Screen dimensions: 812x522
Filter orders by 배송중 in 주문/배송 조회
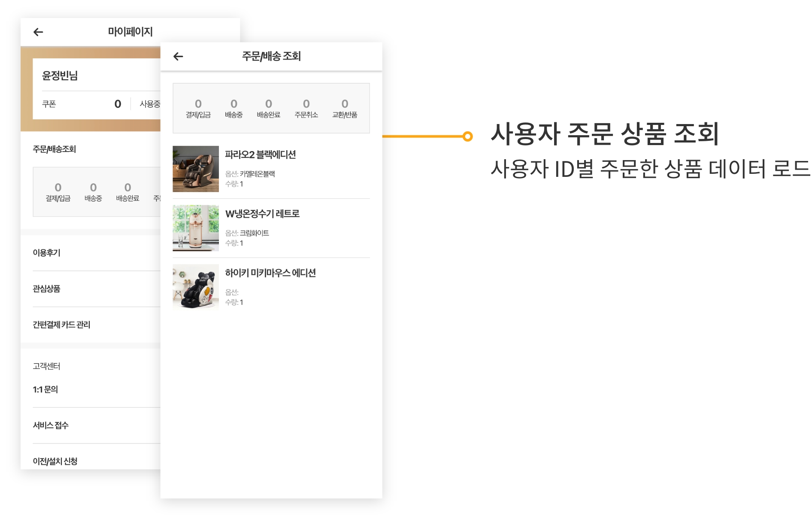(234, 109)
